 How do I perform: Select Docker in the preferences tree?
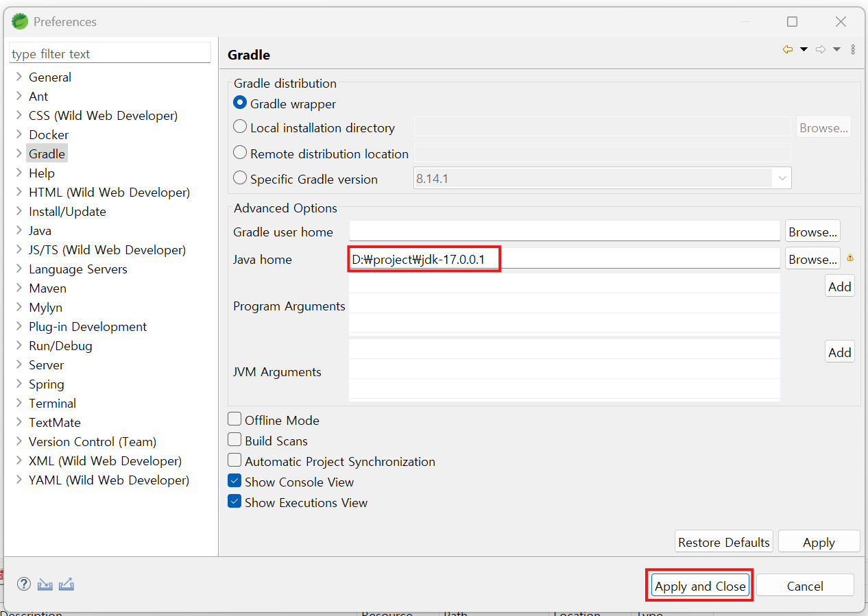pyautogui.click(x=49, y=134)
